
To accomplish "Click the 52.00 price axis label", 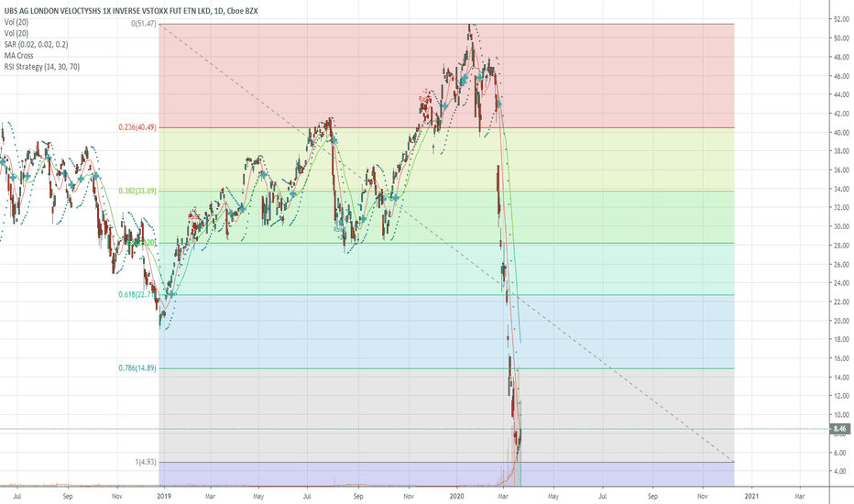I will pos(841,19).
